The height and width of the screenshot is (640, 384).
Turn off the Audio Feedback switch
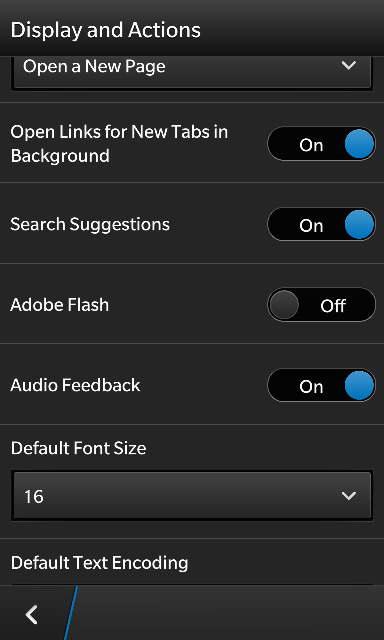pos(322,385)
